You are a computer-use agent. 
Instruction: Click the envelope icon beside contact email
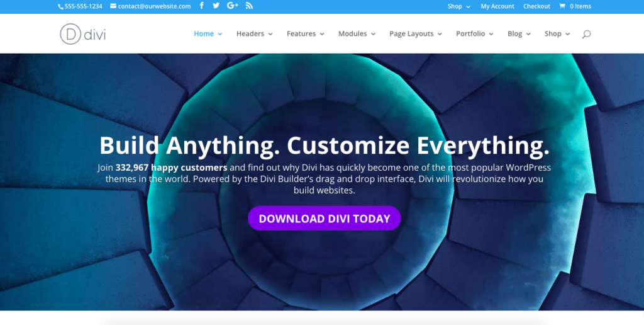pos(113,6)
